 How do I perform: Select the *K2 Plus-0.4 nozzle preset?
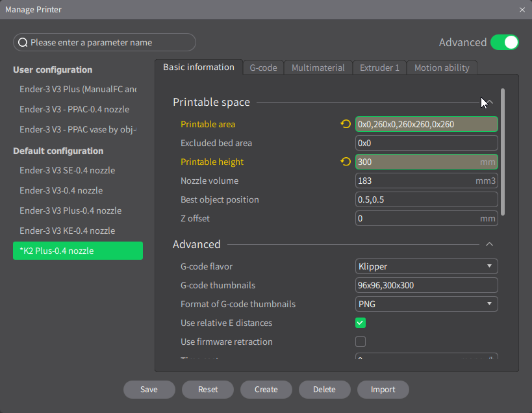click(x=78, y=251)
